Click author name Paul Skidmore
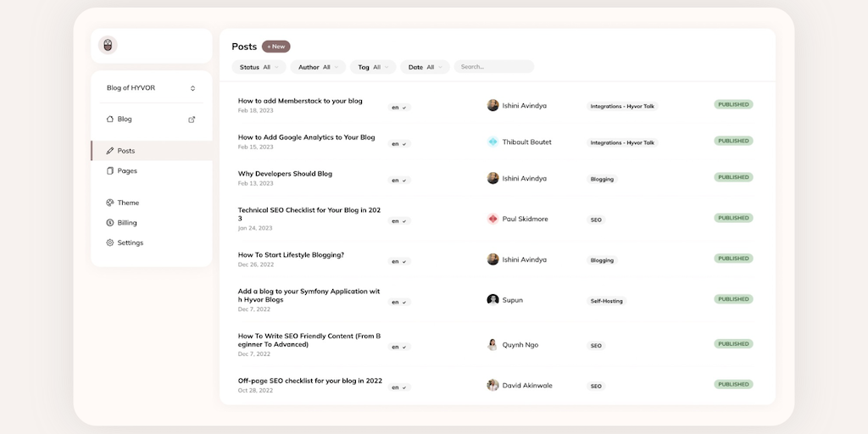This screenshot has height=434, width=868. click(x=526, y=220)
